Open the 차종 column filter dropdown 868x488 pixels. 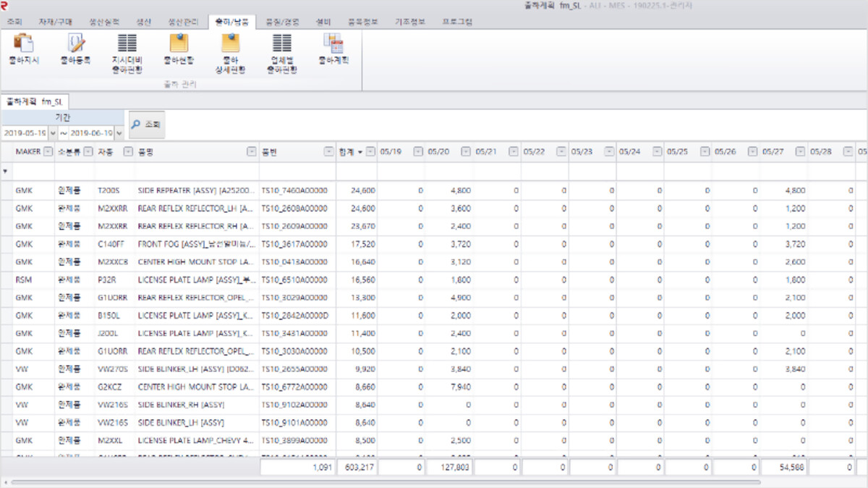[128, 151]
